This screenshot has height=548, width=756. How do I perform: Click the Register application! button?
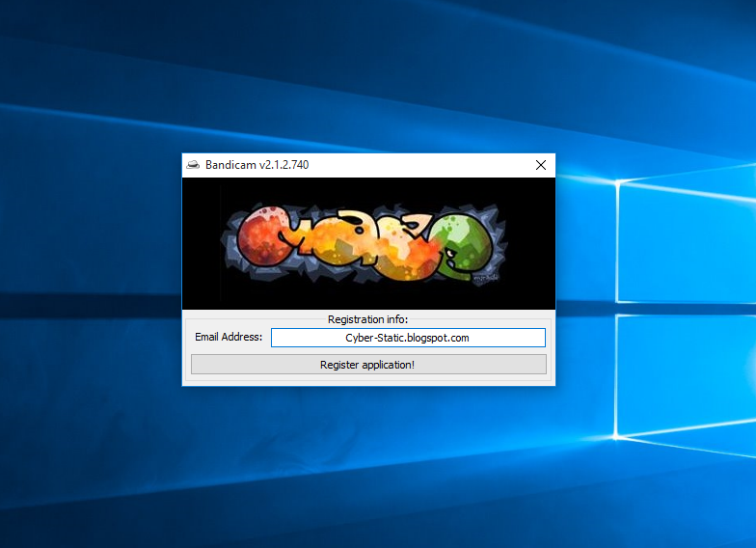click(368, 365)
